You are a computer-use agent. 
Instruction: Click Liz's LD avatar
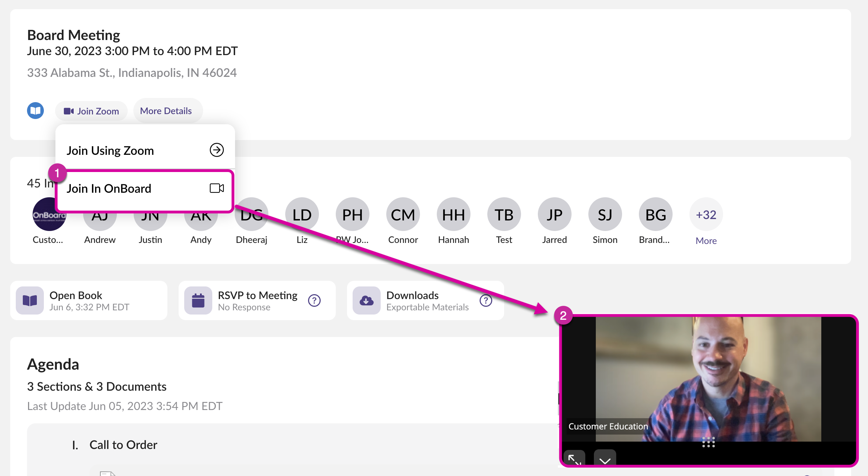(302, 214)
